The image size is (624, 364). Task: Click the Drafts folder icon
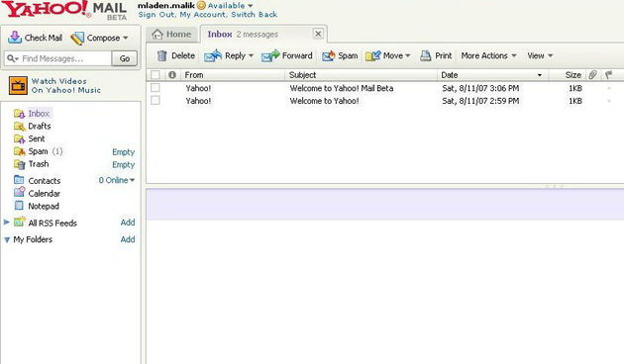click(20, 127)
